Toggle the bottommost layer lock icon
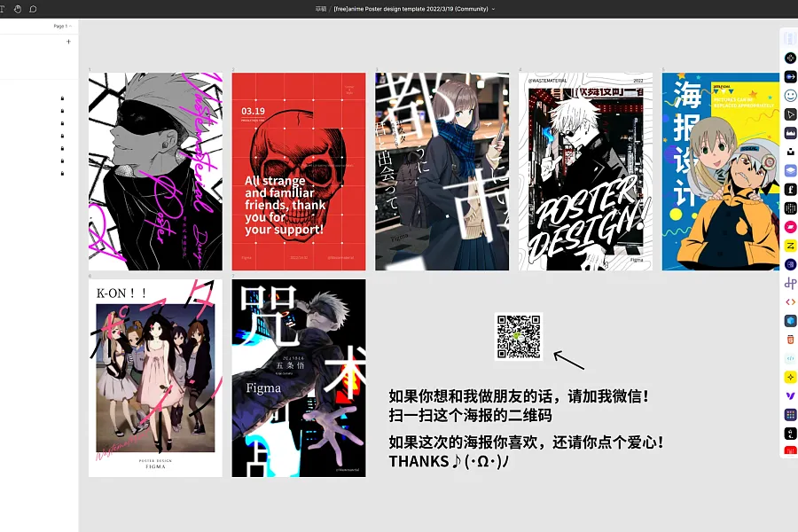The width and height of the screenshot is (798, 532). point(63,174)
